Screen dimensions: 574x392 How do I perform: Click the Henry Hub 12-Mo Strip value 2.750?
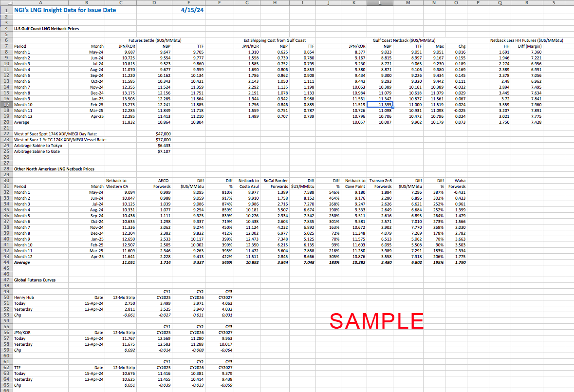tap(120, 303)
